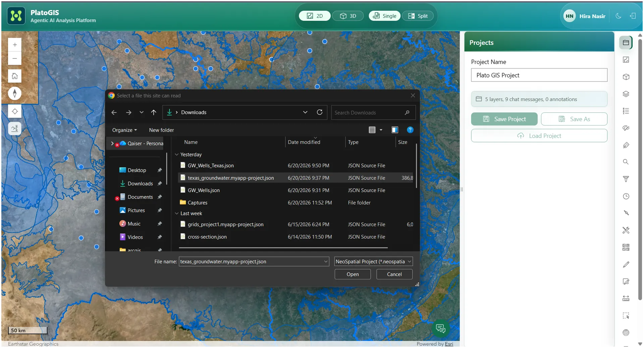644x348 pixels.
Task: Select Videos in the navigation pane
Action: pos(135,237)
